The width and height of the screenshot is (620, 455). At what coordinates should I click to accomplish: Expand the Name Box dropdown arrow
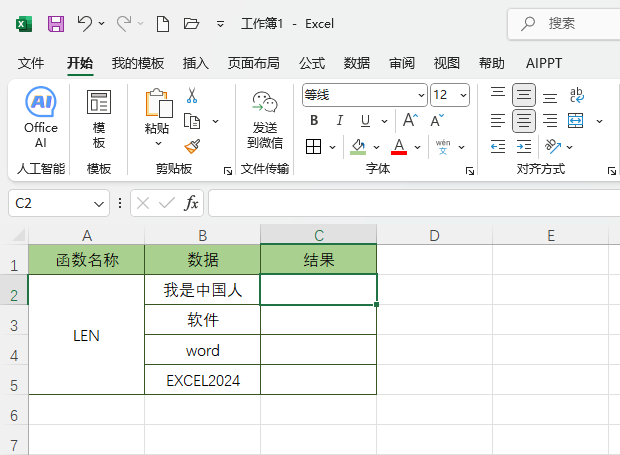(98, 204)
